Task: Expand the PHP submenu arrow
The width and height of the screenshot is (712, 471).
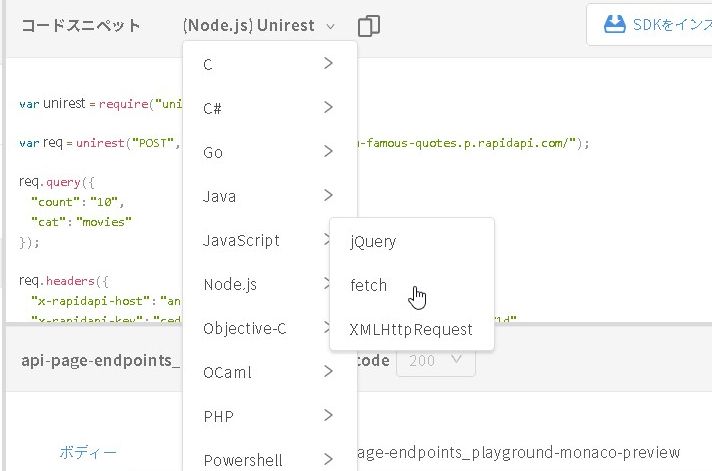Action: (328, 416)
